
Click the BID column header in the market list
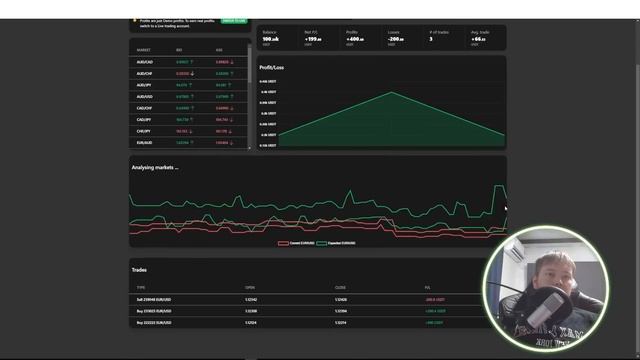[179, 50]
